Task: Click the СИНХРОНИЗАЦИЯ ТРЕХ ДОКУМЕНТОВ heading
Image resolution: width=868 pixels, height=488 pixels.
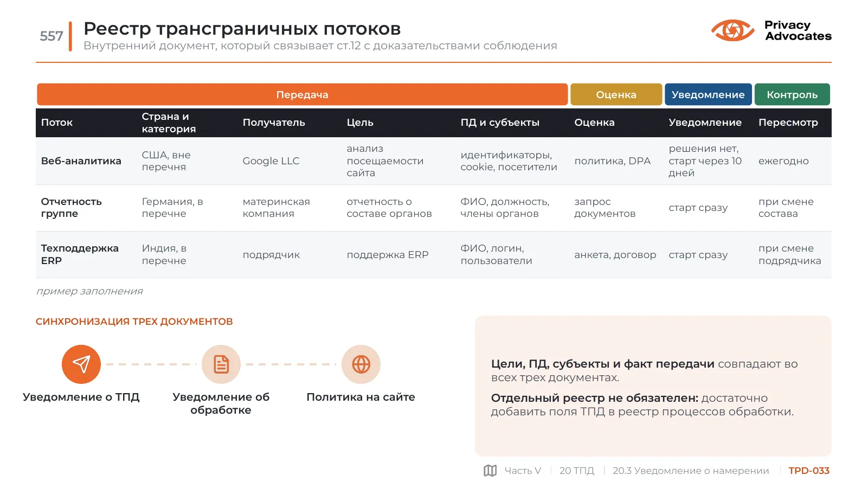Action: (134, 322)
